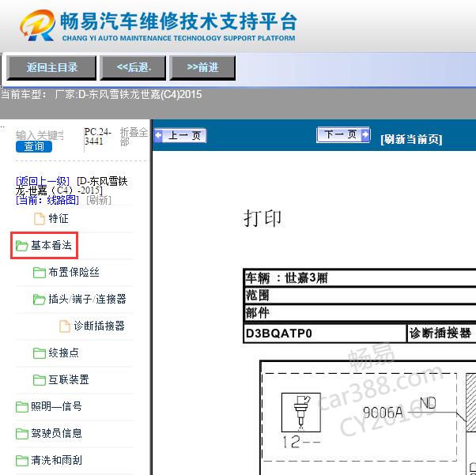Expand the 照明—信号 folder

pos(56,406)
